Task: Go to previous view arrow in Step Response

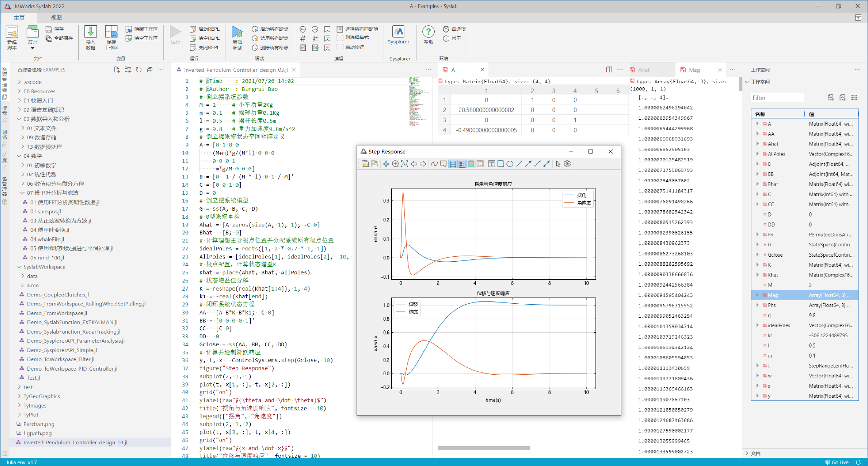Action: click(x=414, y=164)
